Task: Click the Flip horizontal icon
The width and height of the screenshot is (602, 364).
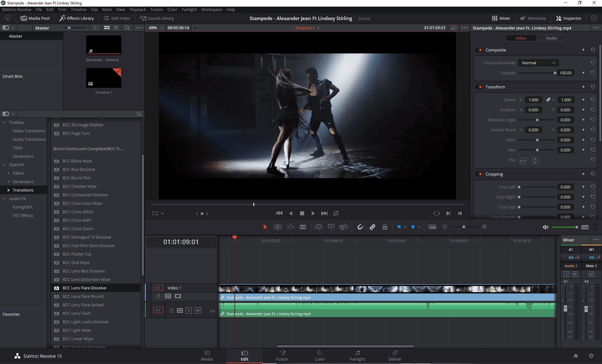Action: pyautogui.click(x=523, y=161)
